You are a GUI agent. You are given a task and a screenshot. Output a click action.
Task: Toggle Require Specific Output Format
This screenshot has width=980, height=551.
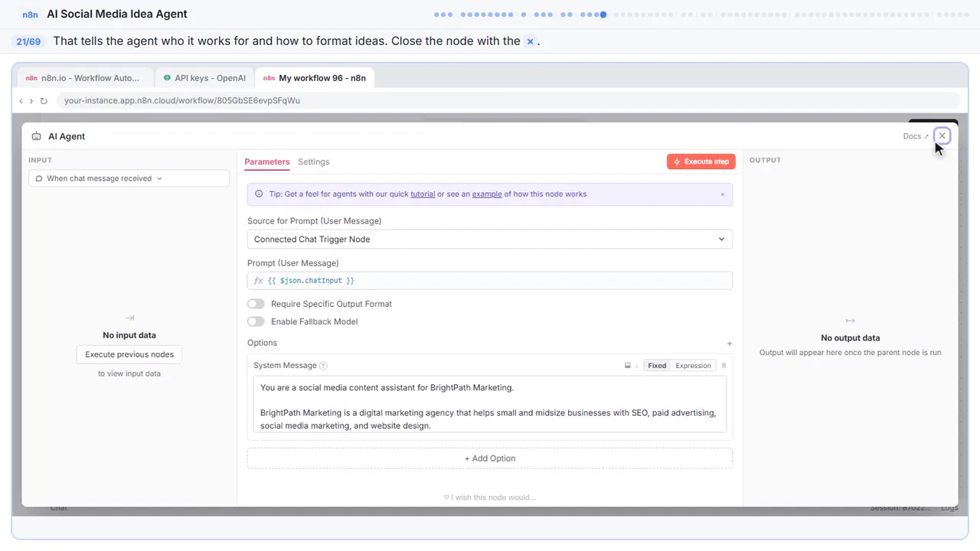pos(256,304)
